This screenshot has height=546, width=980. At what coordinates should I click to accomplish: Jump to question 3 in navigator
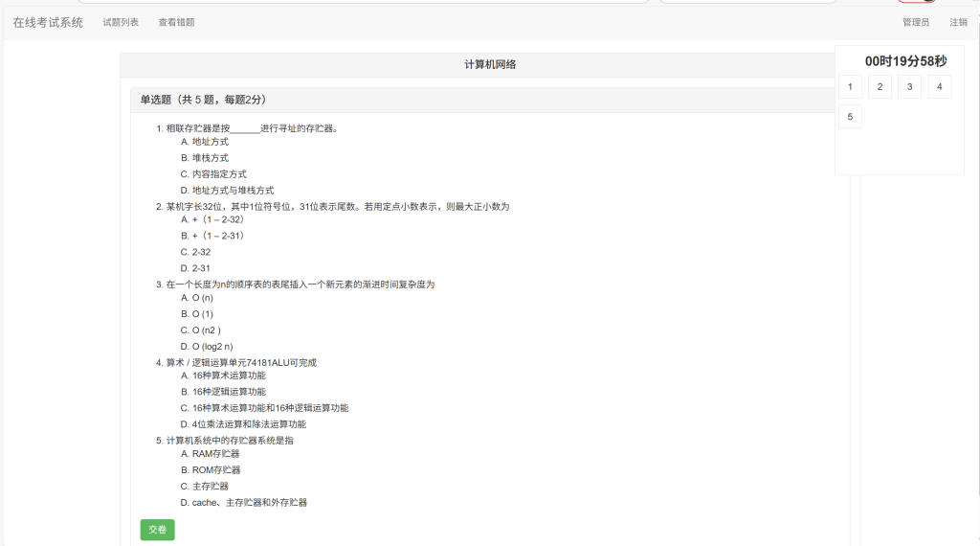click(x=910, y=87)
